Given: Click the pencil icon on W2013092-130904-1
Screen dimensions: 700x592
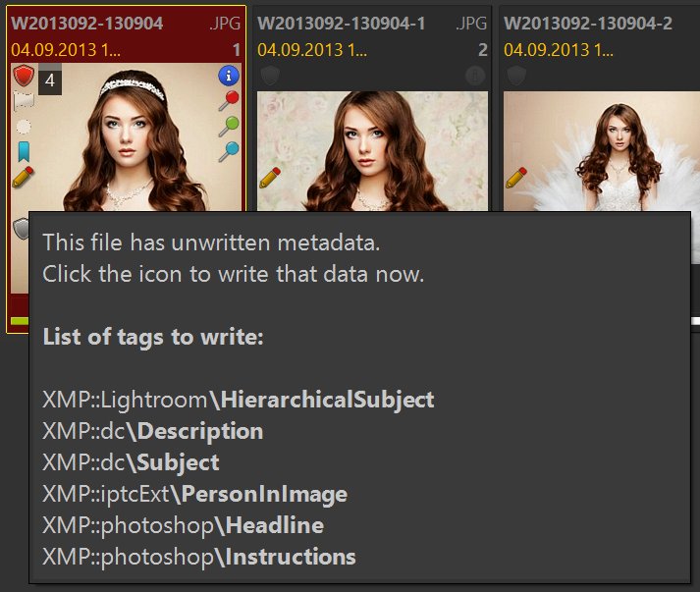Looking at the screenshot, I should coord(270,178).
